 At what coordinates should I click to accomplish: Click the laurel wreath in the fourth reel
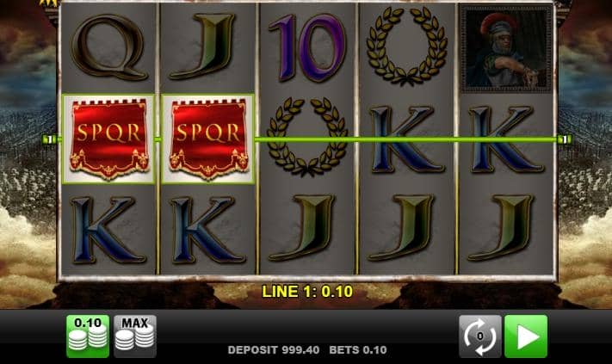pyautogui.click(x=406, y=46)
